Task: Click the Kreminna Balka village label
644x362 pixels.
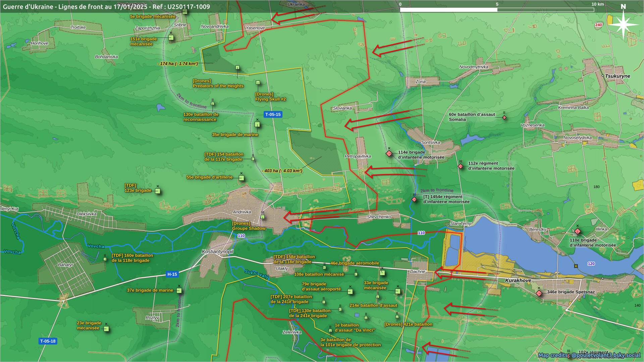Action: 573,108
